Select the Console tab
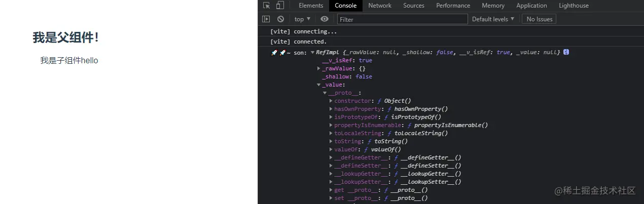644x204 pixels. point(346,6)
